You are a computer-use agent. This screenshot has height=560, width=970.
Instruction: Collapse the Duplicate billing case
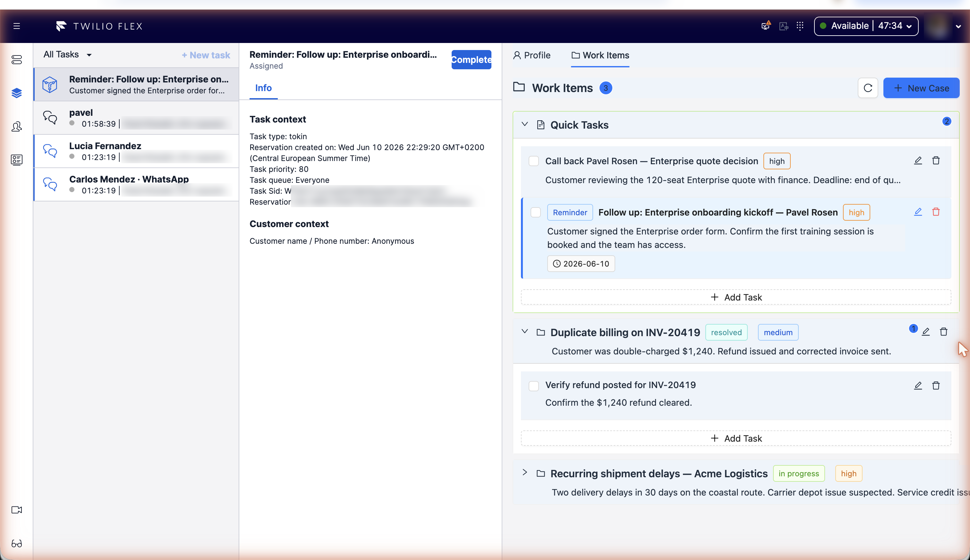pos(525,332)
